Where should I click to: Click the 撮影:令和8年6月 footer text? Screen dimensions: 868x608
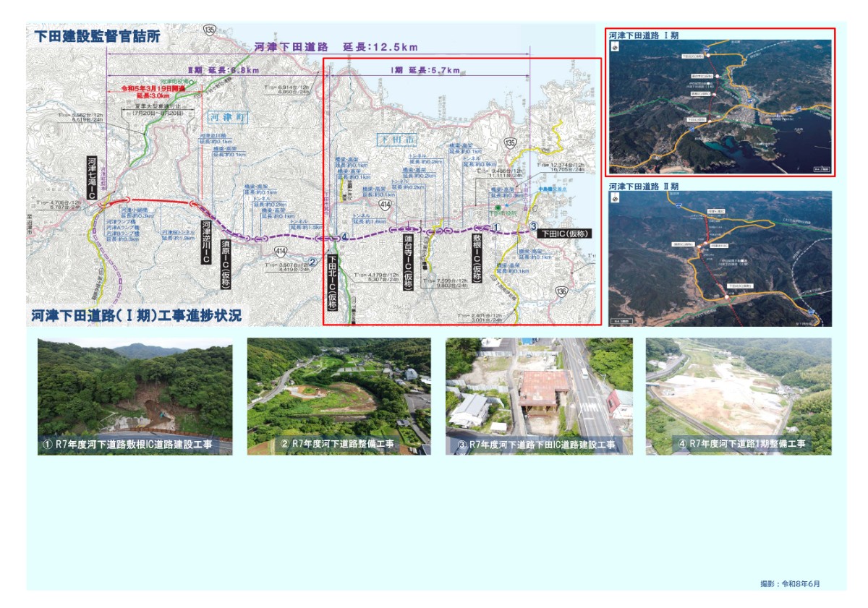point(791,583)
